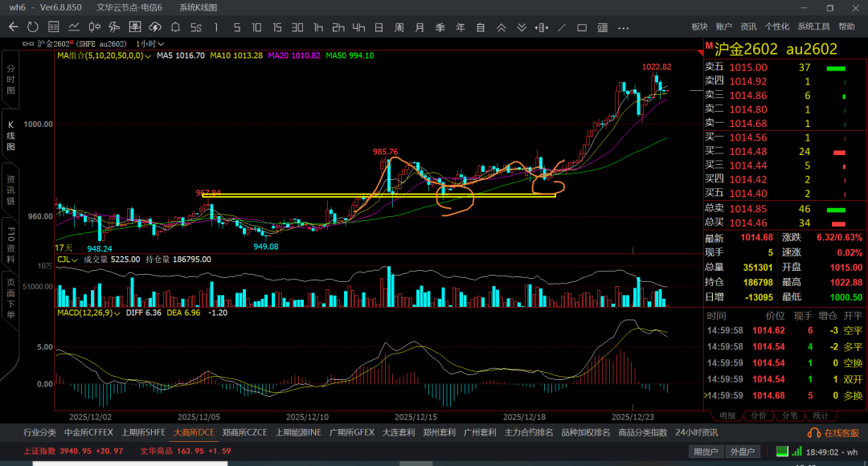Click the 期货户 button
The width and height of the screenshot is (868, 466).
click(706, 452)
